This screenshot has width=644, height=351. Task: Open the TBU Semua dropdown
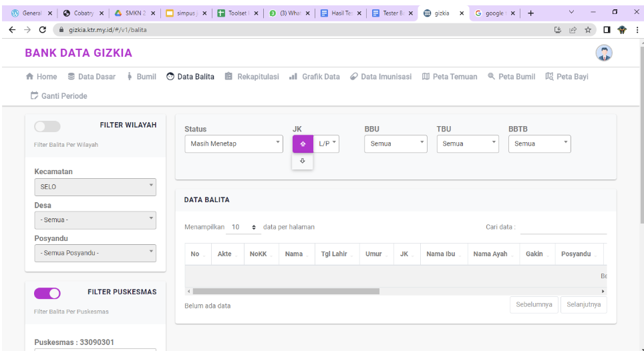click(x=468, y=144)
